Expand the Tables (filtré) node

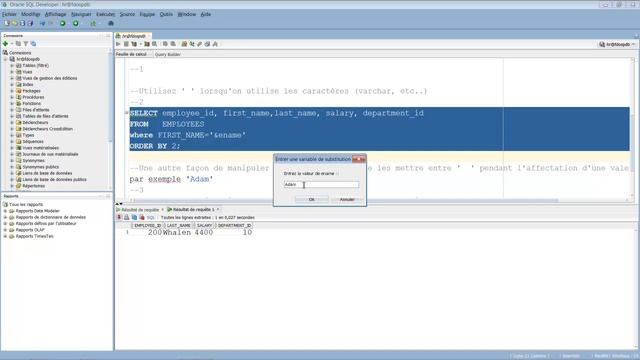12,66
